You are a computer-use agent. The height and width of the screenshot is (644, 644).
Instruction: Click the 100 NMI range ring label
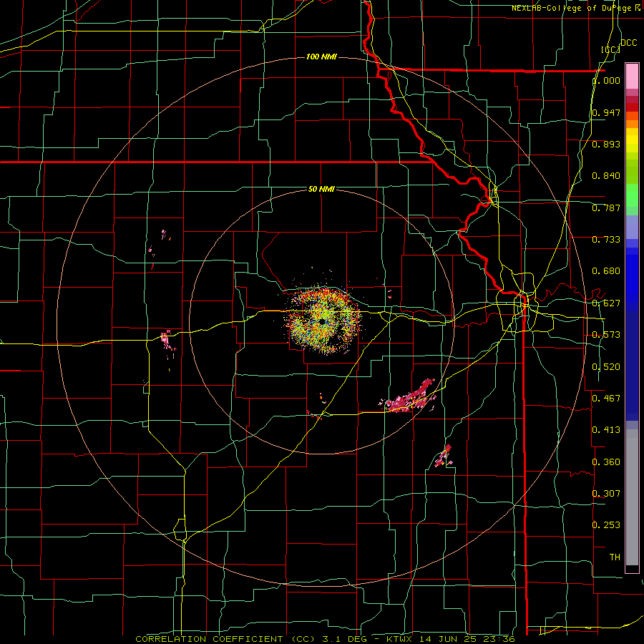tap(321, 57)
